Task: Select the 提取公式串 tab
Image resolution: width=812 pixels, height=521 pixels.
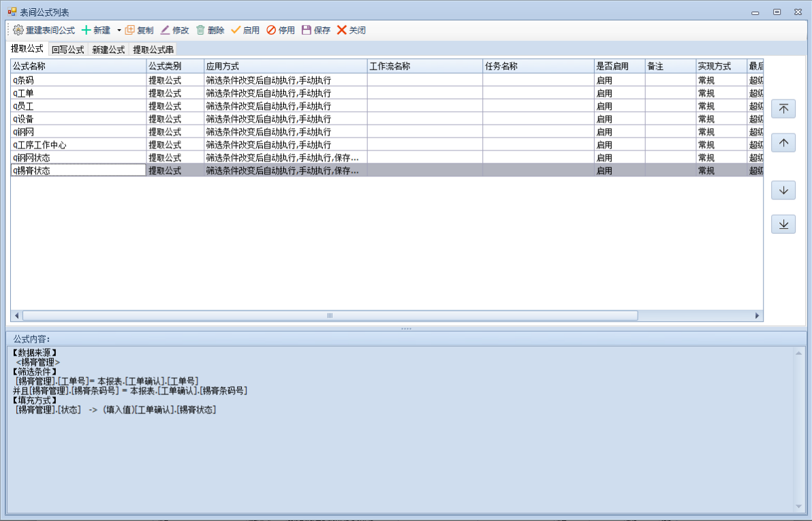Action: click(153, 50)
